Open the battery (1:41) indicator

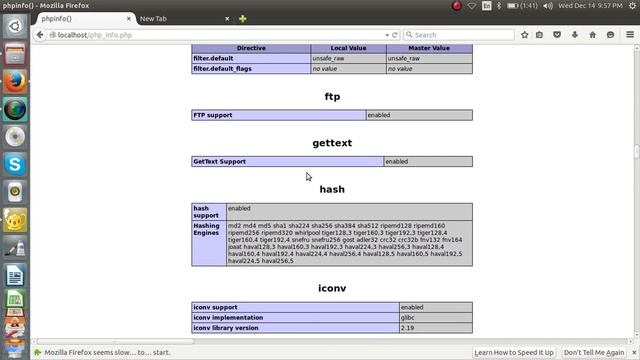pos(522,6)
